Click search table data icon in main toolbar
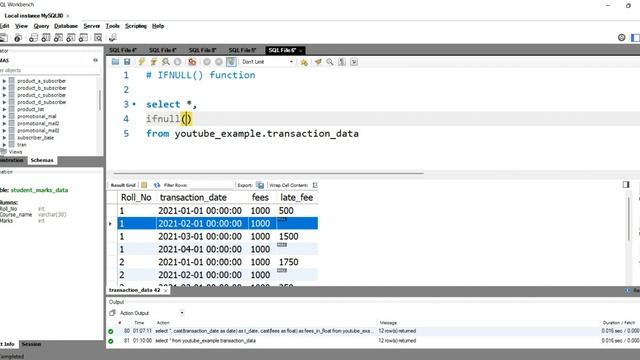 tap(98, 38)
